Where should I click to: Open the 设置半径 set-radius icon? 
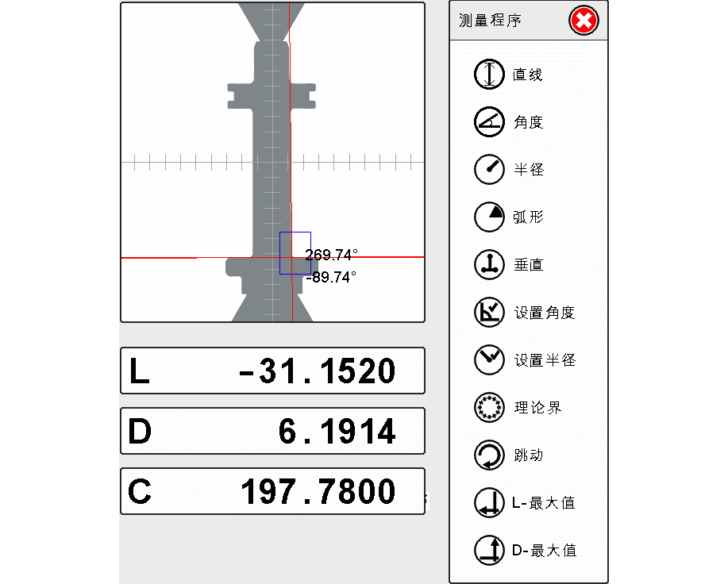(x=489, y=359)
